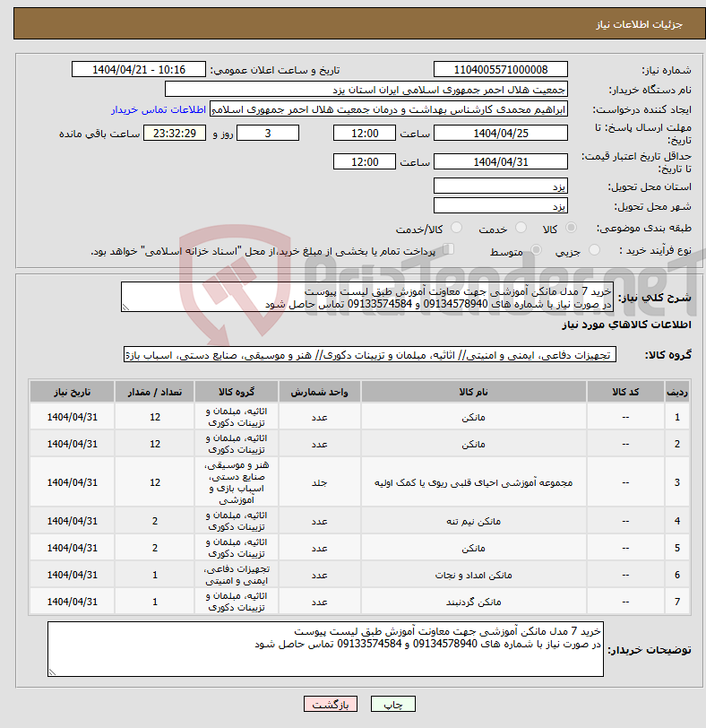Click the unit cell جلد in row 3
Image resolution: width=706 pixels, height=728 pixels.
click(x=319, y=483)
